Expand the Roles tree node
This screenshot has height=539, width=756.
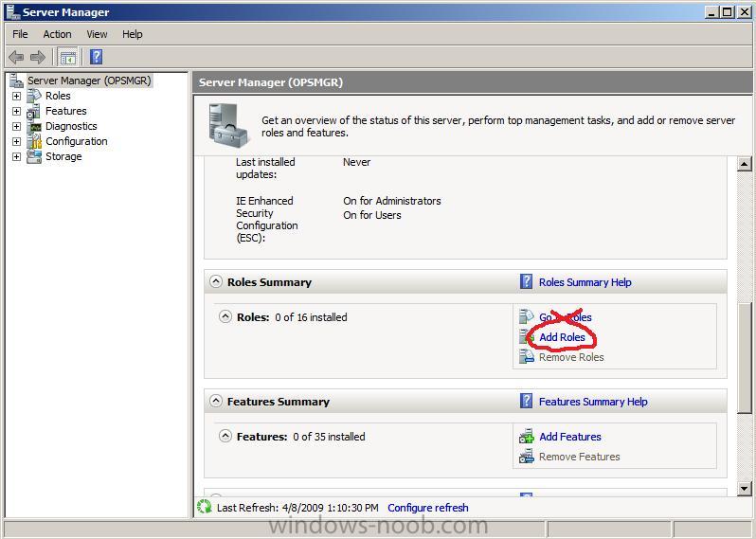coord(16,96)
